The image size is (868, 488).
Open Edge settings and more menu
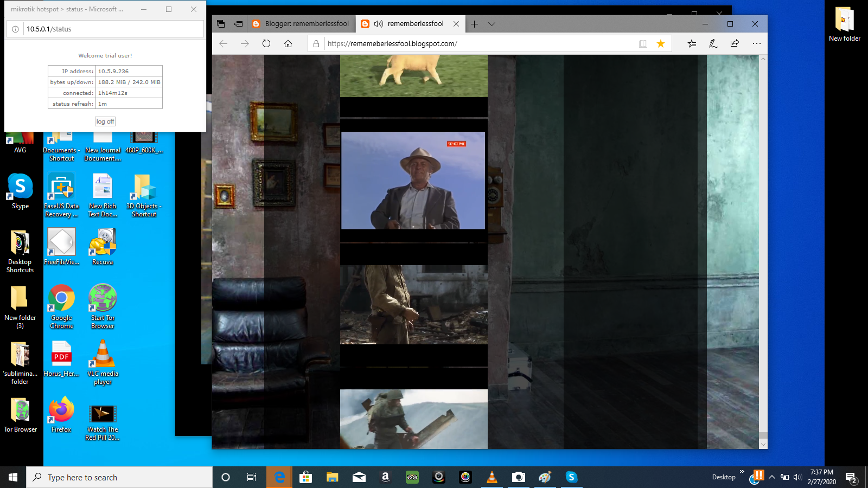(757, 43)
